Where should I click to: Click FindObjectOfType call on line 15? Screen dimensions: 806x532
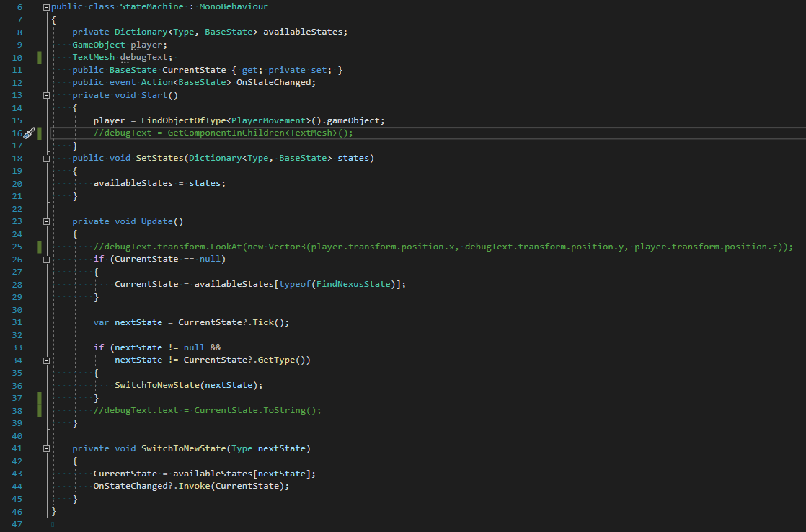[184, 120]
